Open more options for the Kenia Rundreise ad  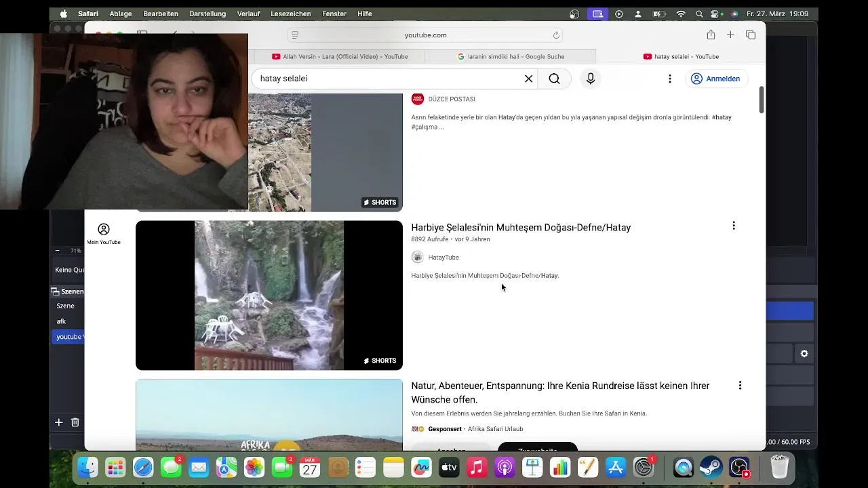pyautogui.click(x=740, y=385)
